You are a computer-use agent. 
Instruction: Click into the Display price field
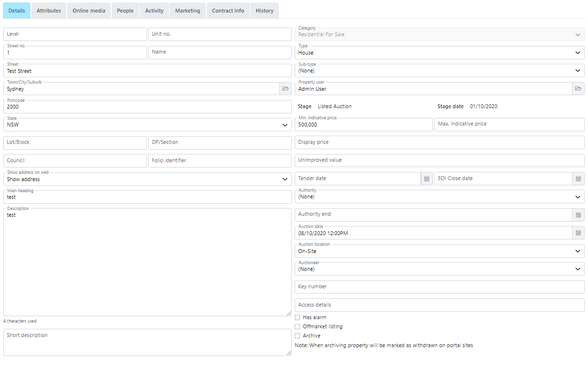coord(440,142)
